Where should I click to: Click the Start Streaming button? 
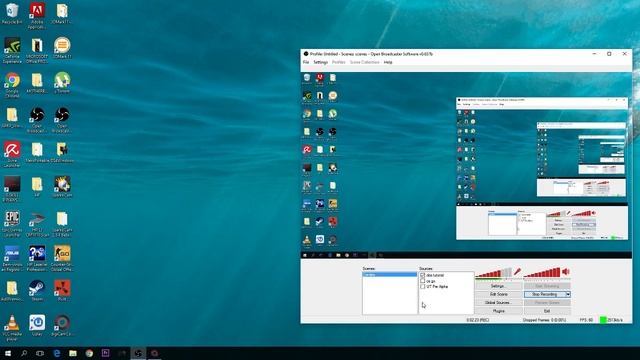click(547, 286)
